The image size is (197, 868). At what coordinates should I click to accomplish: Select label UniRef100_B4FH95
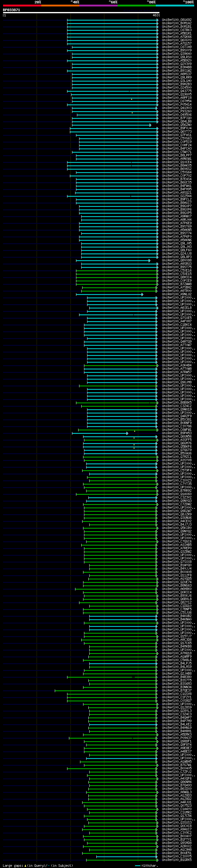tap(177, 189)
